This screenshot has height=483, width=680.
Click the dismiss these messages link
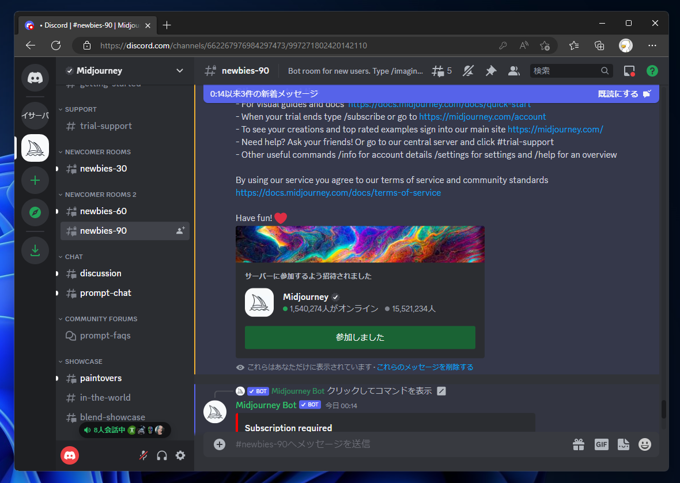click(425, 367)
